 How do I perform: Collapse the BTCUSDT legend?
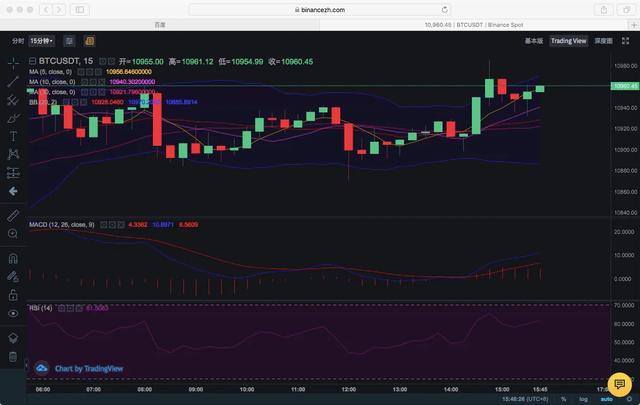click(x=32, y=61)
